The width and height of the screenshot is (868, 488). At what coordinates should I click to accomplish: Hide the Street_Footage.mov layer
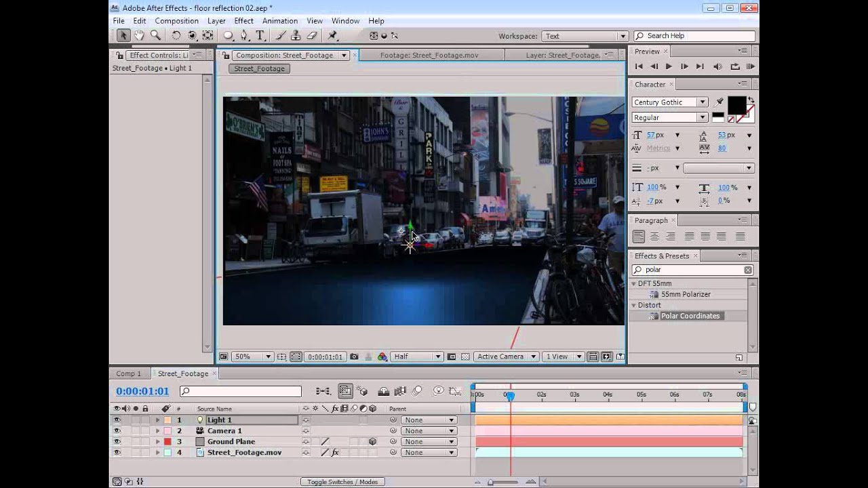pos(117,453)
